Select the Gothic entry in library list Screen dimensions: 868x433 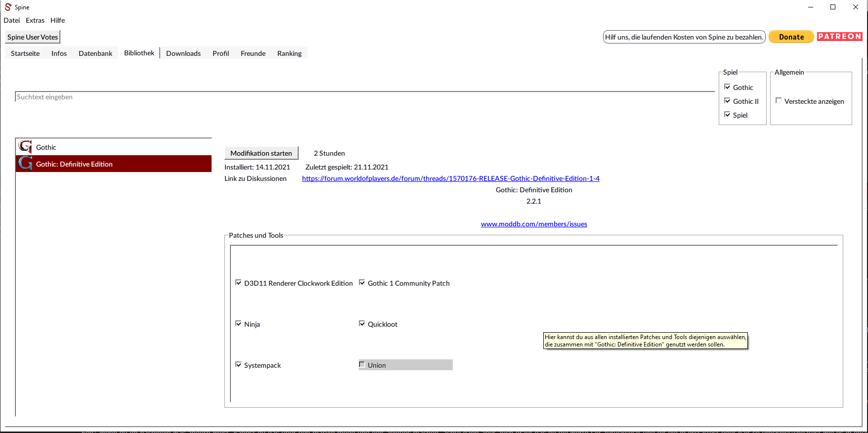[x=114, y=147]
